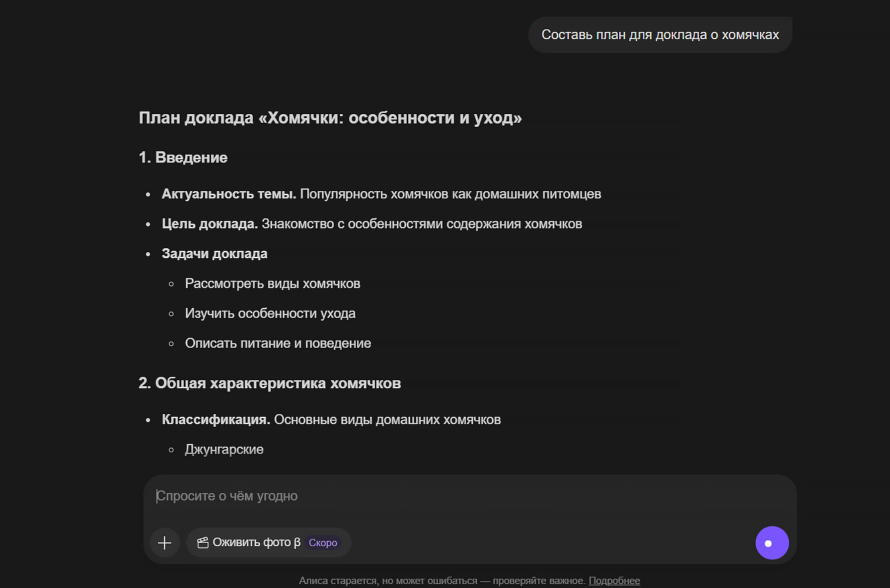Click the sub-item "Описать питание и поведение"

click(277, 343)
